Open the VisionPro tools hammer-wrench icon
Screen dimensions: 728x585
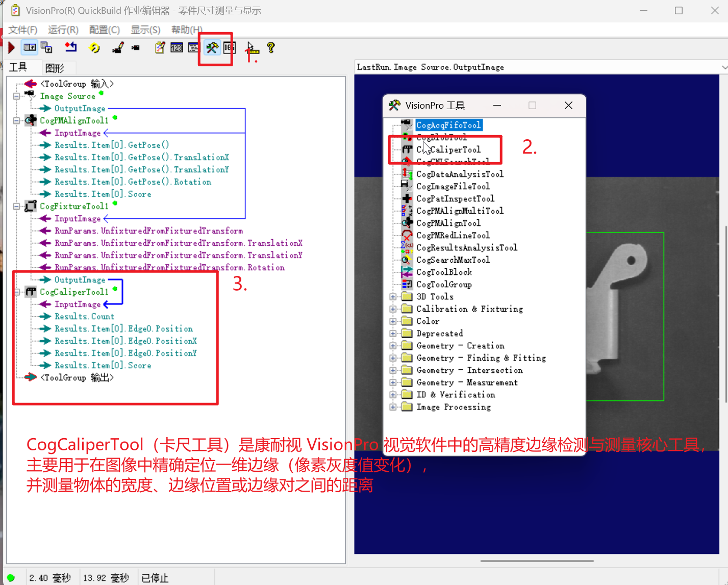pos(212,48)
